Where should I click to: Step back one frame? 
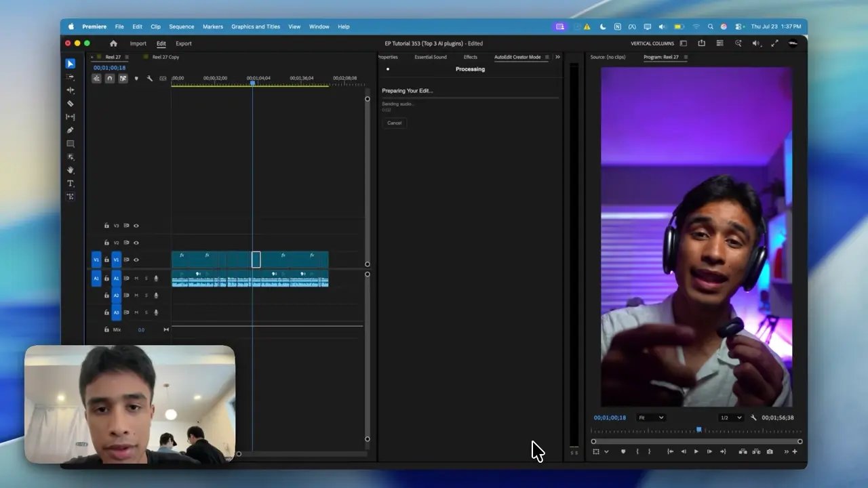coord(683,451)
